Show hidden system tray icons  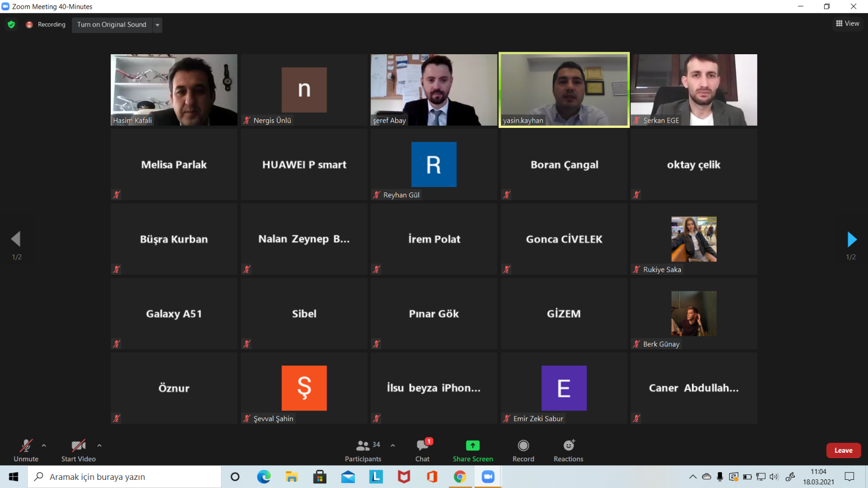[693, 477]
